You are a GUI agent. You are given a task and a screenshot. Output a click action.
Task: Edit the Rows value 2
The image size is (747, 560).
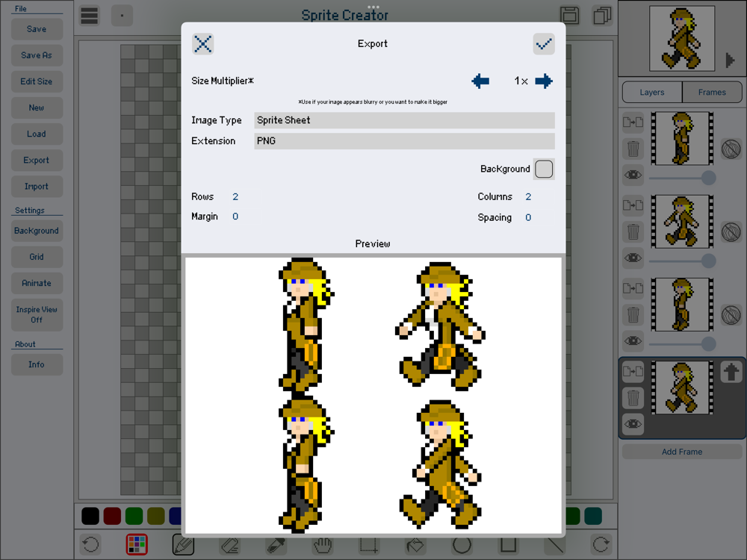pyautogui.click(x=235, y=196)
